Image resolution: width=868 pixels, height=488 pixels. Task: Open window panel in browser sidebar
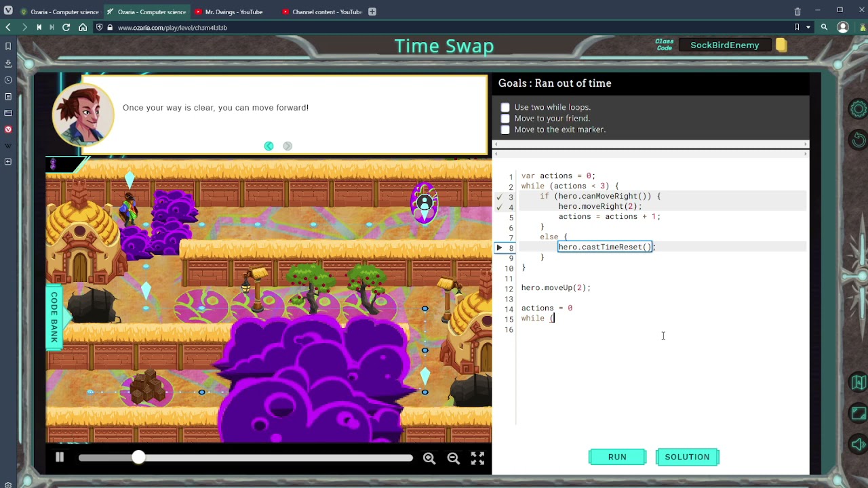coord(8,113)
